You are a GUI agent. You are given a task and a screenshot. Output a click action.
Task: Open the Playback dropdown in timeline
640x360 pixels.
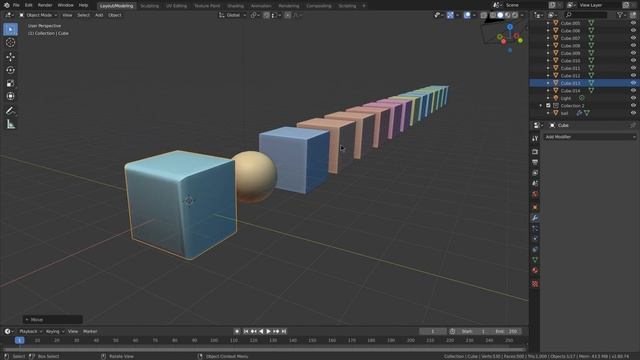(31, 331)
